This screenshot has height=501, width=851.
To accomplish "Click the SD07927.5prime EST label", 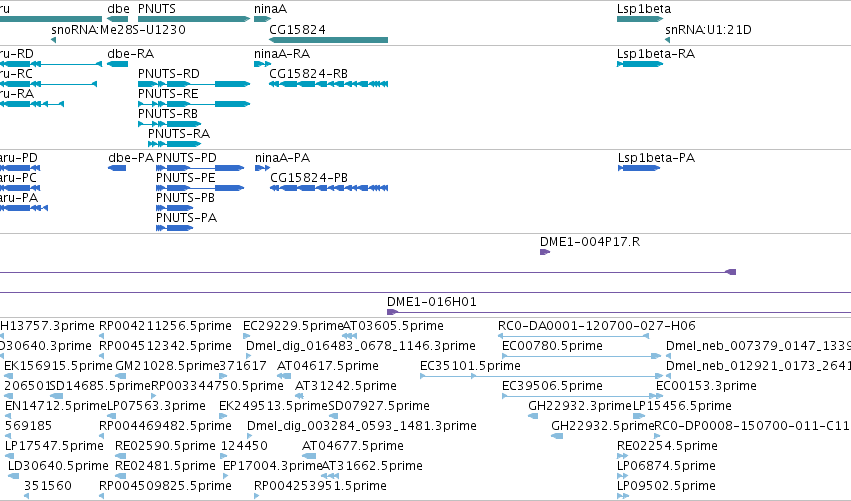I will click(379, 405).
